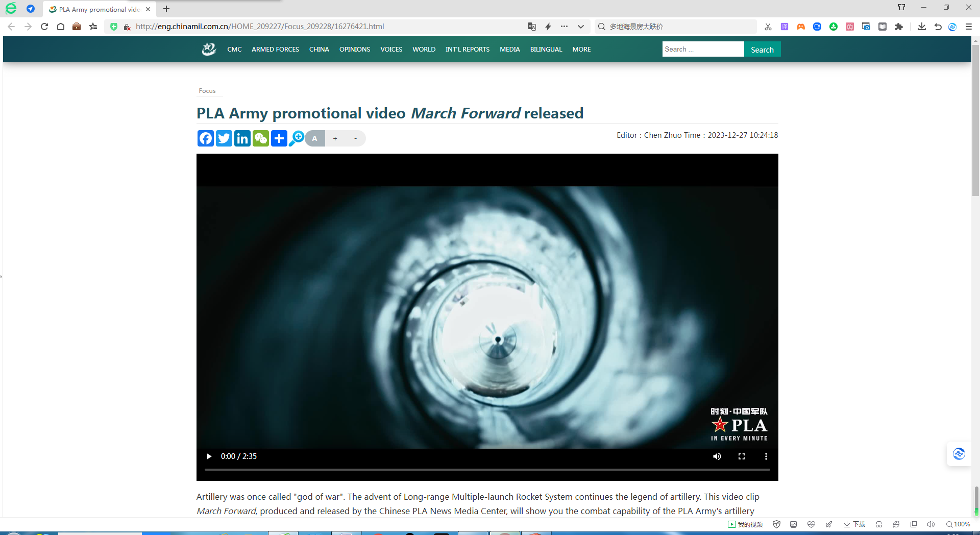This screenshot has height=535, width=980.
Task: Click the green Search button
Action: (x=762, y=50)
